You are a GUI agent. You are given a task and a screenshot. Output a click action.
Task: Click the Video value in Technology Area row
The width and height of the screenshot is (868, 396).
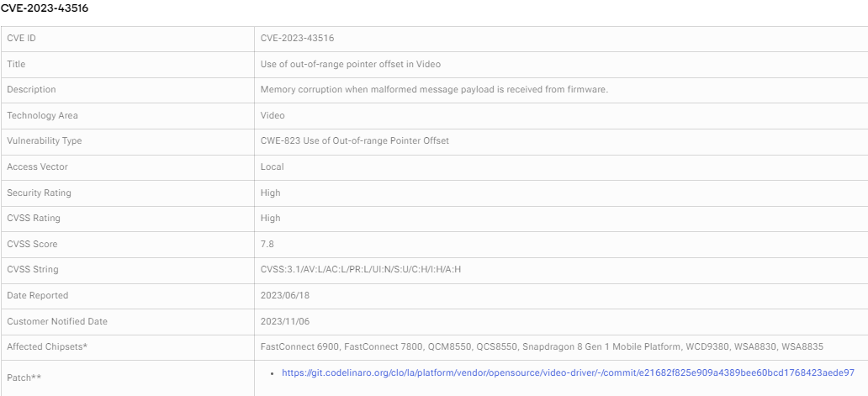(273, 115)
